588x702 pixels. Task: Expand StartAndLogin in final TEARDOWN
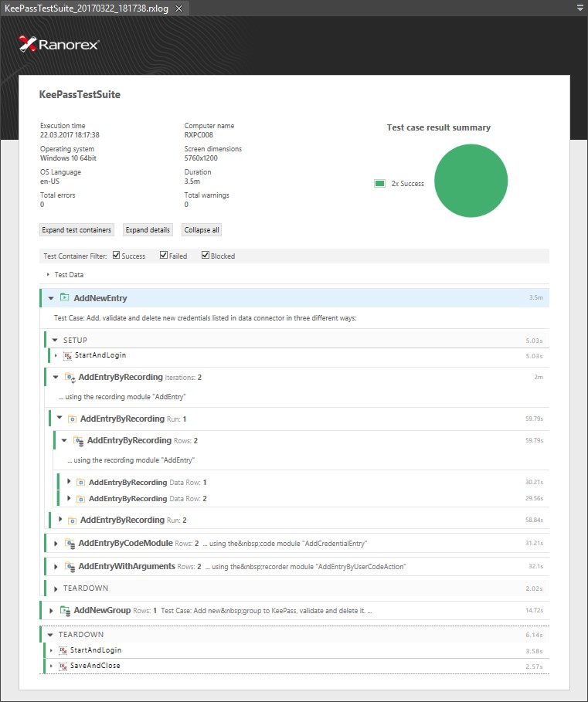pos(52,650)
